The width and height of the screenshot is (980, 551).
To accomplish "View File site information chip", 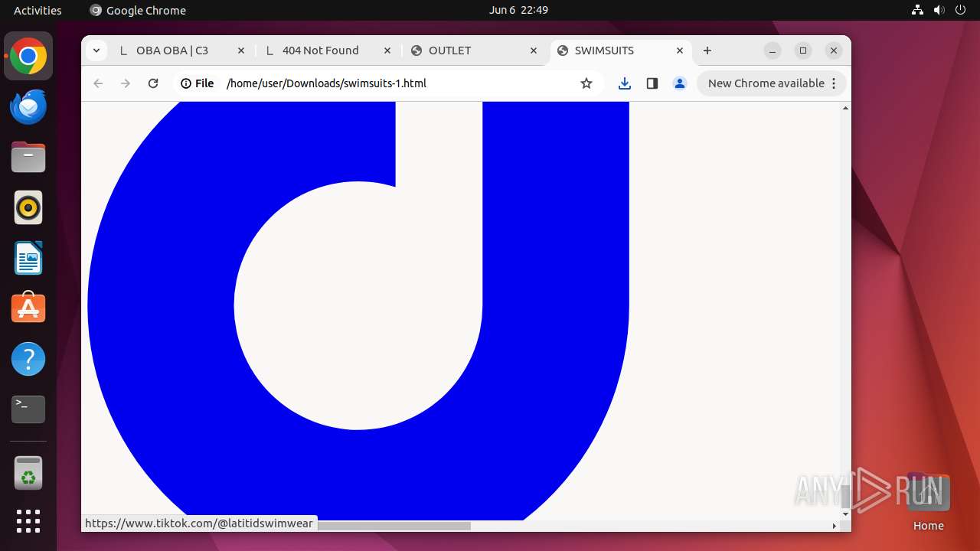I will pyautogui.click(x=198, y=83).
